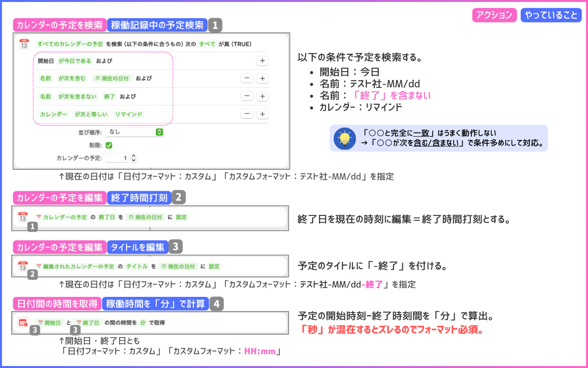This screenshot has height=368, width=588.
Task: Add a filter after the カレンダー row
Action: point(263,114)
